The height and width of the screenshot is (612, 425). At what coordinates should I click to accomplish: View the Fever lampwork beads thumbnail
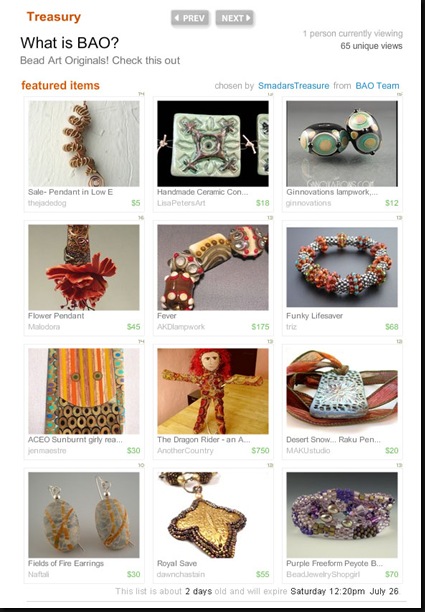(x=213, y=267)
